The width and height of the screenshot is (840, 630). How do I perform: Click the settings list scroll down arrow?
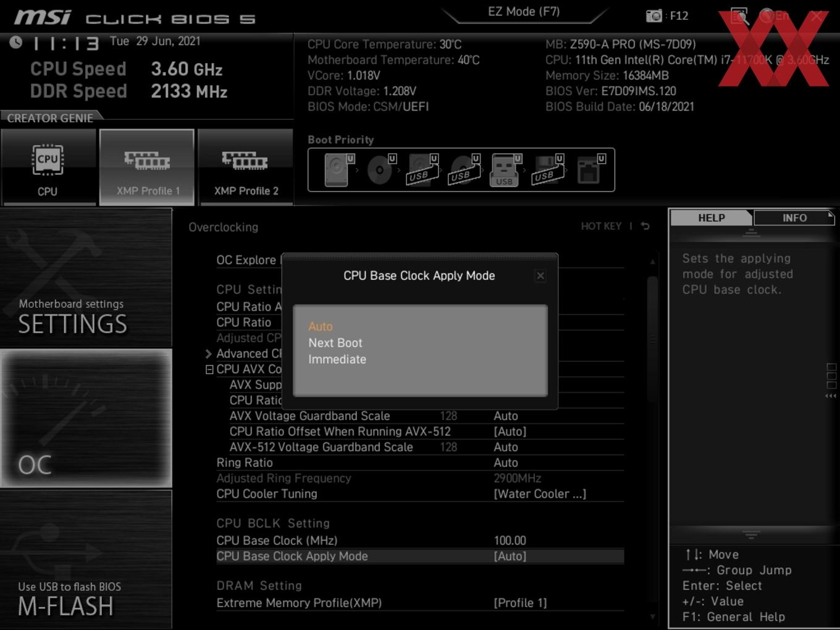(x=652, y=616)
